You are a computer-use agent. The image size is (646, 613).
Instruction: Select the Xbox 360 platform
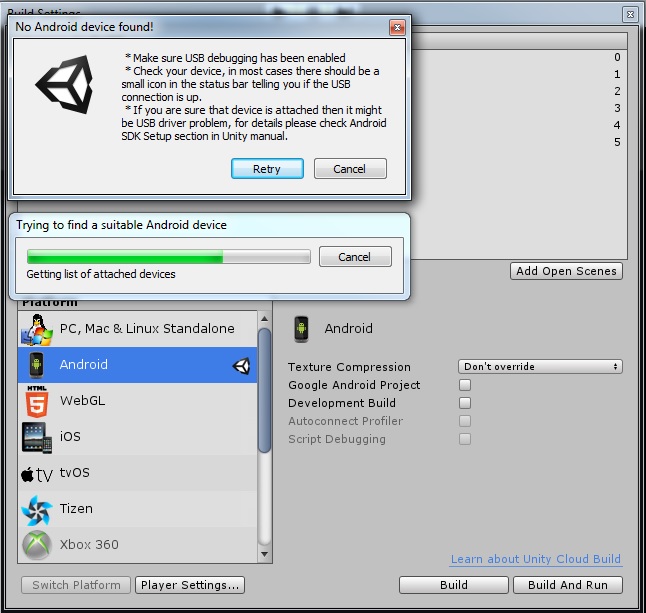138,545
